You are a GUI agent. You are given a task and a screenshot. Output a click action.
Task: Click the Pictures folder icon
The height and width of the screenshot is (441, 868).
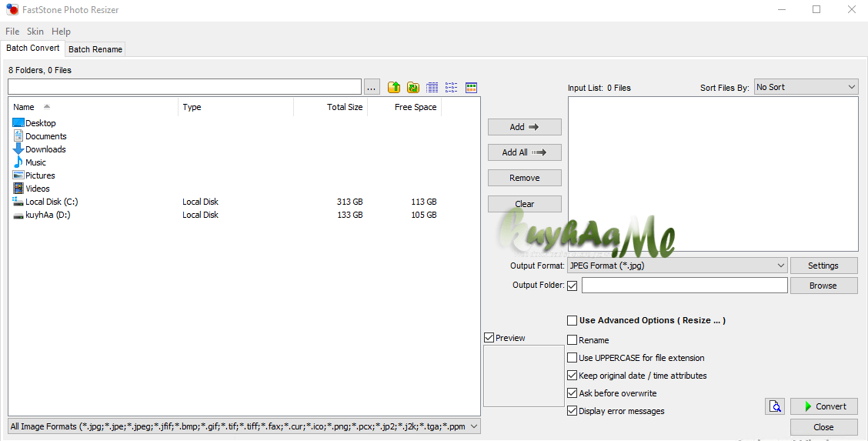[18, 175]
